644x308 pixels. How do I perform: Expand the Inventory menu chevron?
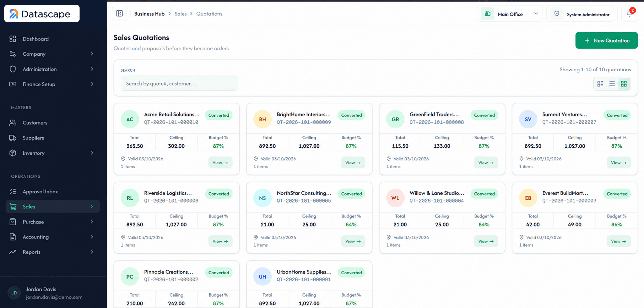92,153
